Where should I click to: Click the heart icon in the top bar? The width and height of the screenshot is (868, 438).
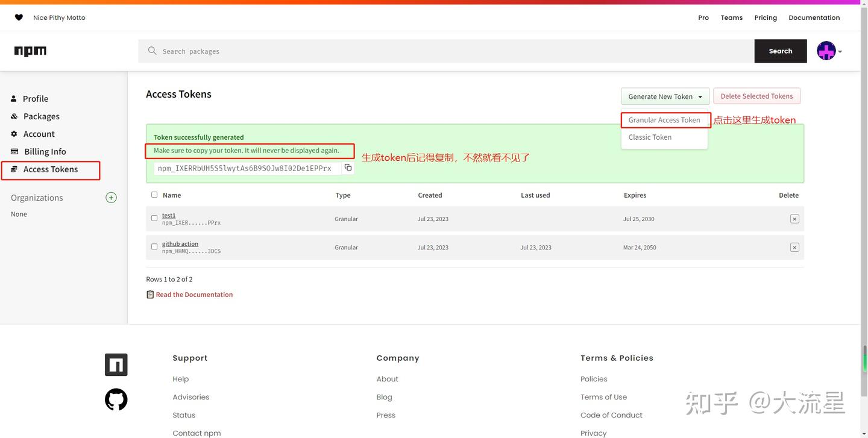tap(18, 17)
